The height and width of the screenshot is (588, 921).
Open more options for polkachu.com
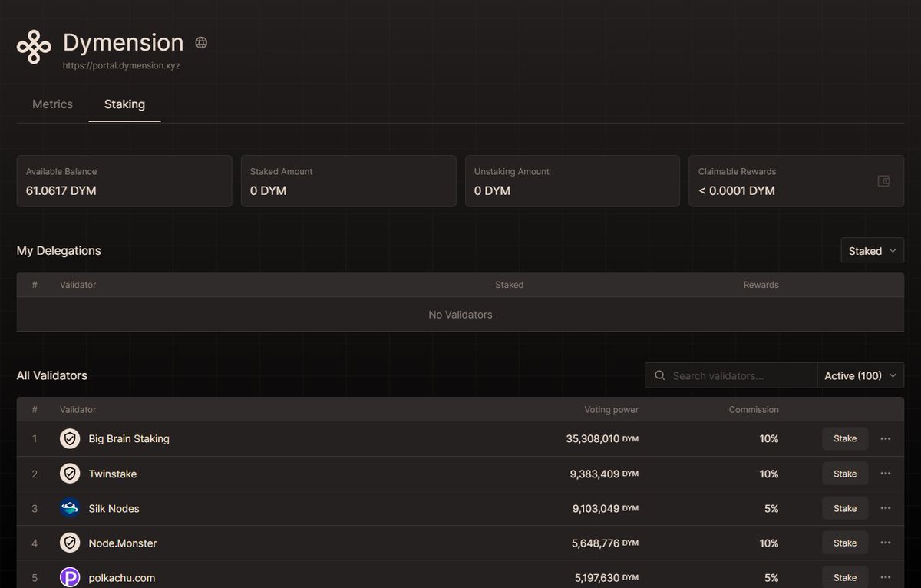[x=886, y=577]
